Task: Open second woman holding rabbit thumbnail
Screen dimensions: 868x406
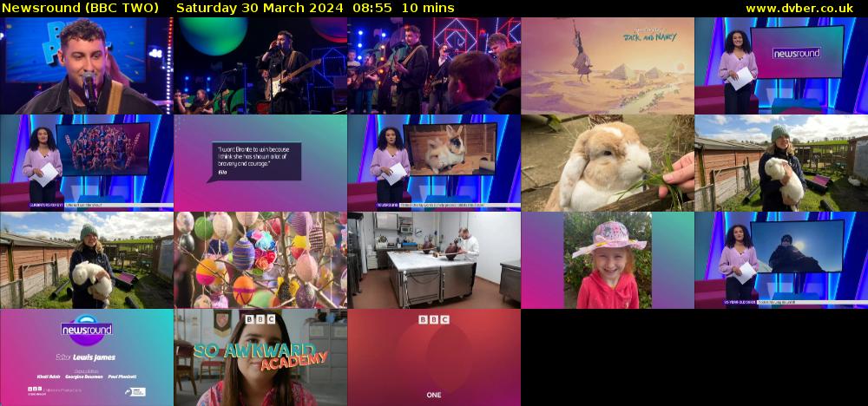Action: (x=86, y=260)
